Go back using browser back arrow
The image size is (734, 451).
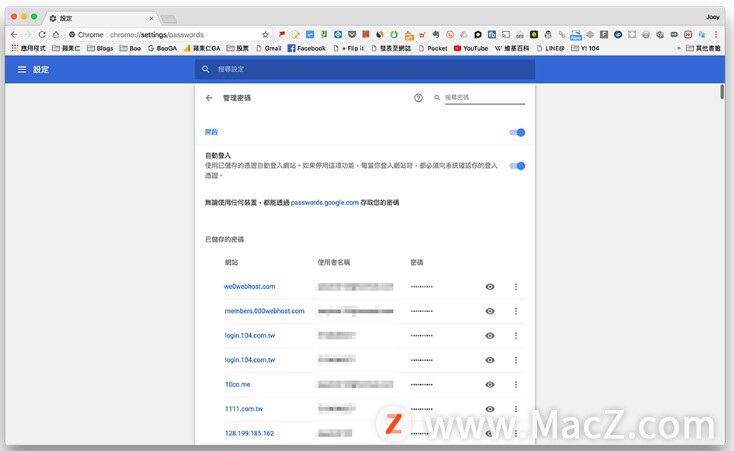(x=14, y=34)
